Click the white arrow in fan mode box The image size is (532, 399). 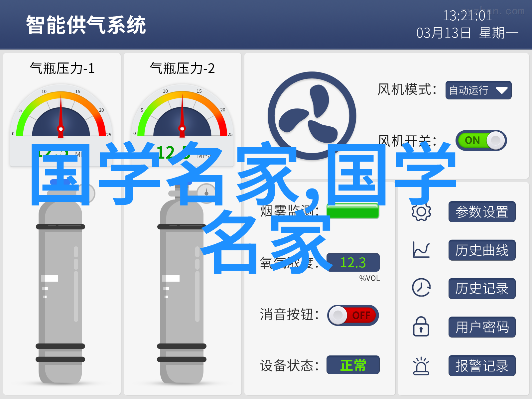click(x=501, y=90)
